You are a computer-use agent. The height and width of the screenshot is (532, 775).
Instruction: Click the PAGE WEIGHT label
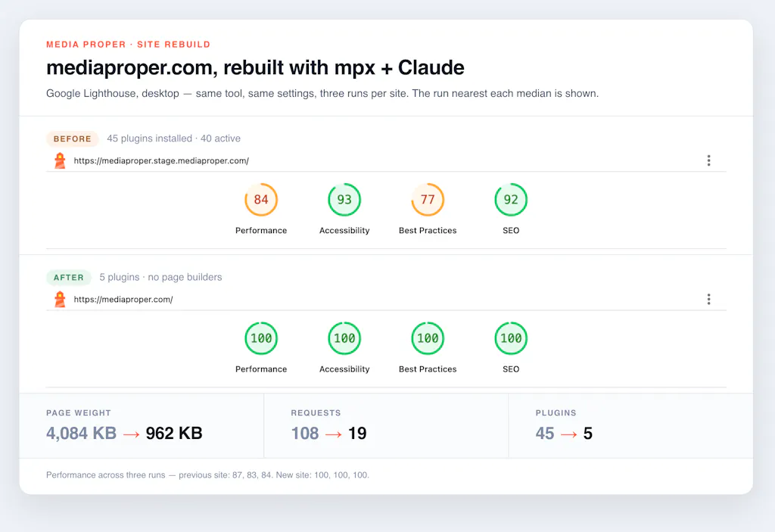click(79, 413)
